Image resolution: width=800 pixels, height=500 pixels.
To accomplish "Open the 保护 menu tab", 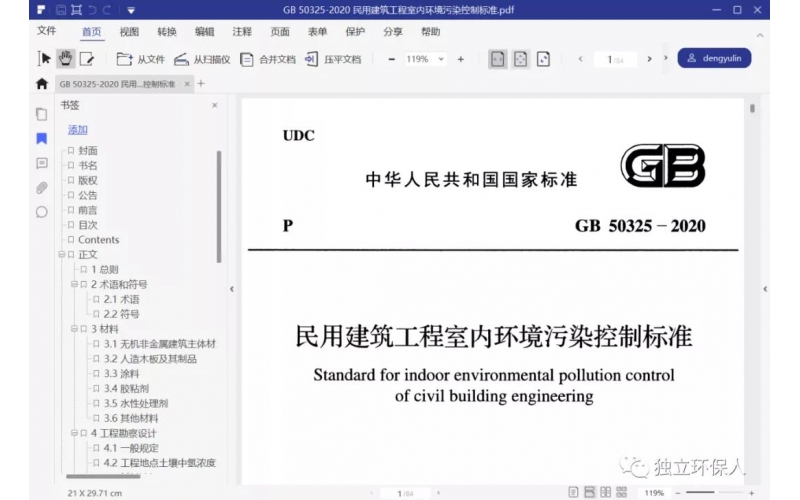I will (x=355, y=32).
